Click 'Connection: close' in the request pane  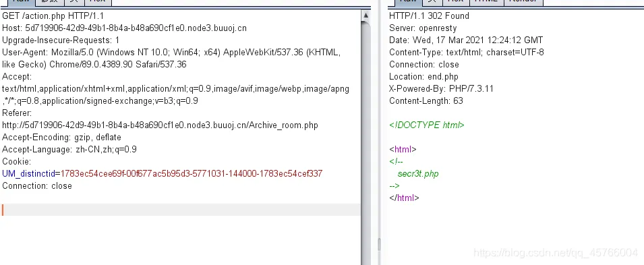pyautogui.click(x=37, y=186)
